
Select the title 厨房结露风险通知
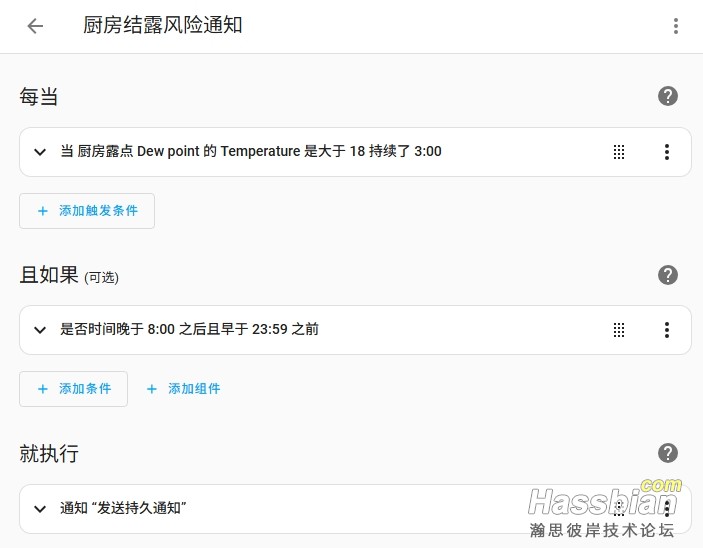coord(162,25)
